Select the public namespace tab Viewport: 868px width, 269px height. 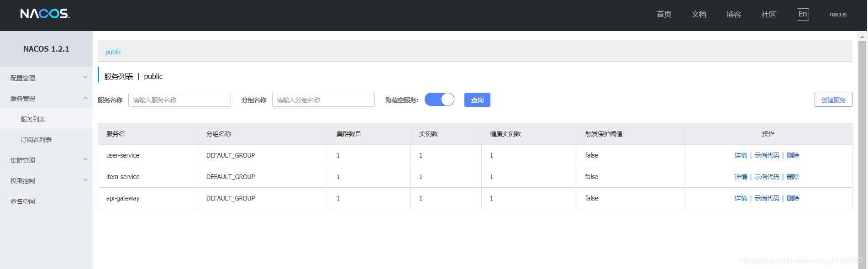coord(113,52)
